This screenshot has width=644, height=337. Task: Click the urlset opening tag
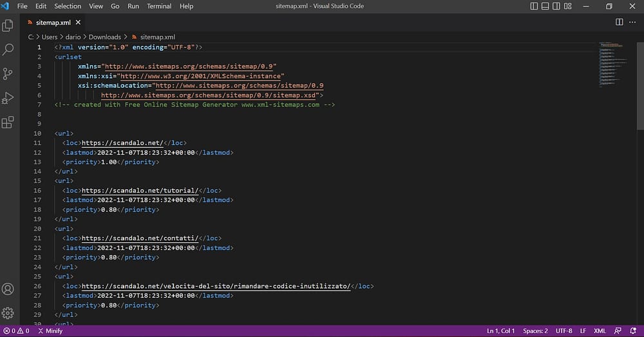pos(68,57)
